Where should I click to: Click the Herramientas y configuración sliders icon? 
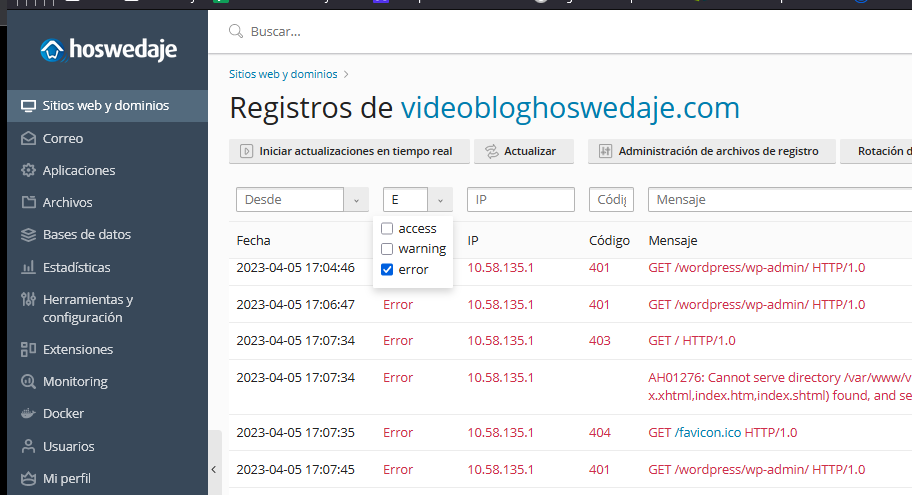point(28,299)
